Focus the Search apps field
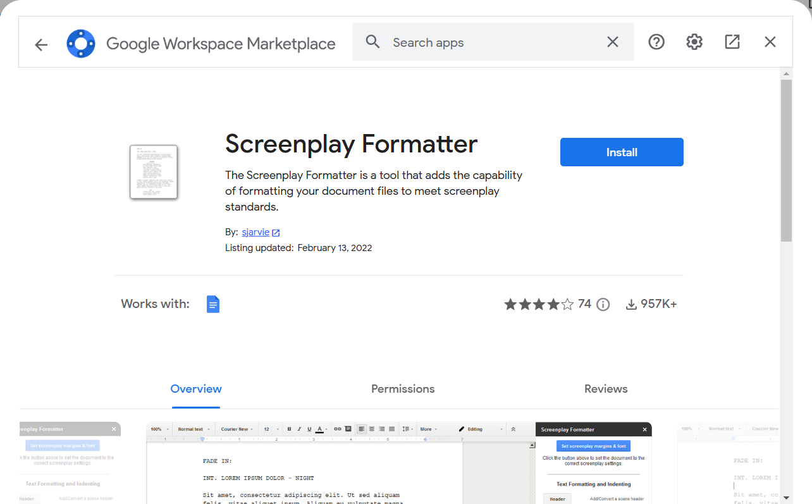 493,42
